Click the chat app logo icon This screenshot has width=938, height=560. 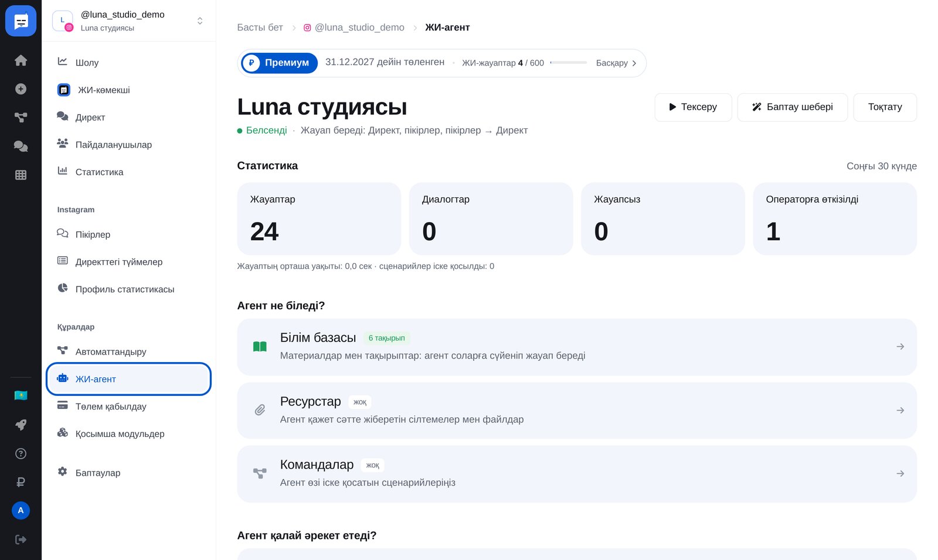click(21, 21)
